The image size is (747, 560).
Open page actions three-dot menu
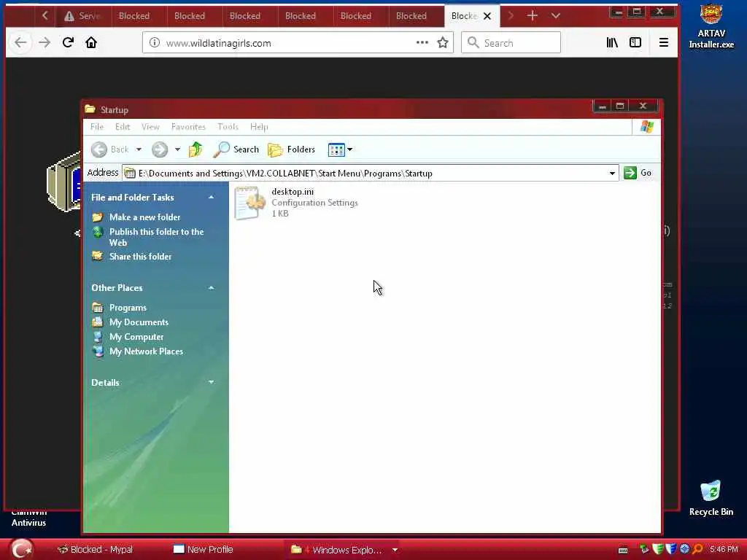[422, 42]
